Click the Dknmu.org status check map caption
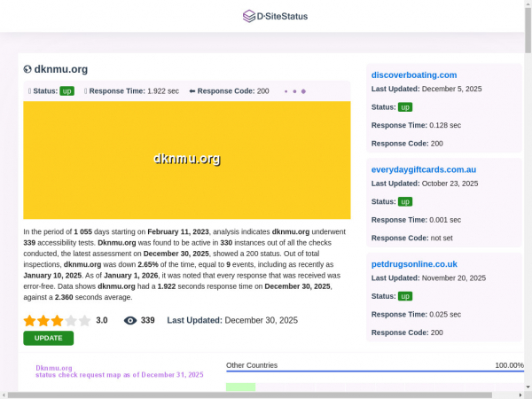Image resolution: width=532 pixels, height=399 pixels. pos(119,372)
